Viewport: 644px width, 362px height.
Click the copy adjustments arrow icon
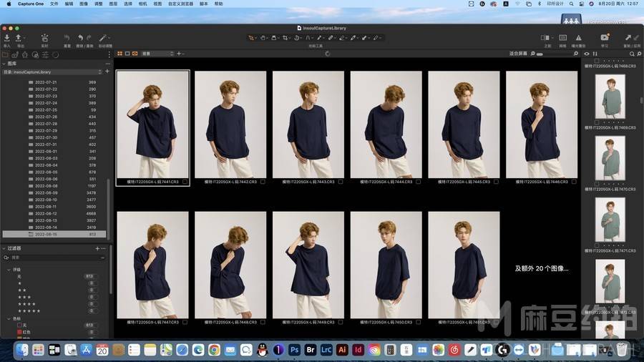pos(628,38)
